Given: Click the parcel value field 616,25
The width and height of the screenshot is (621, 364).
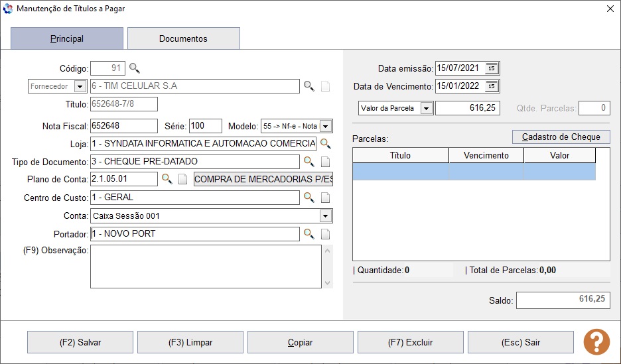Looking at the screenshot, I should [x=468, y=108].
